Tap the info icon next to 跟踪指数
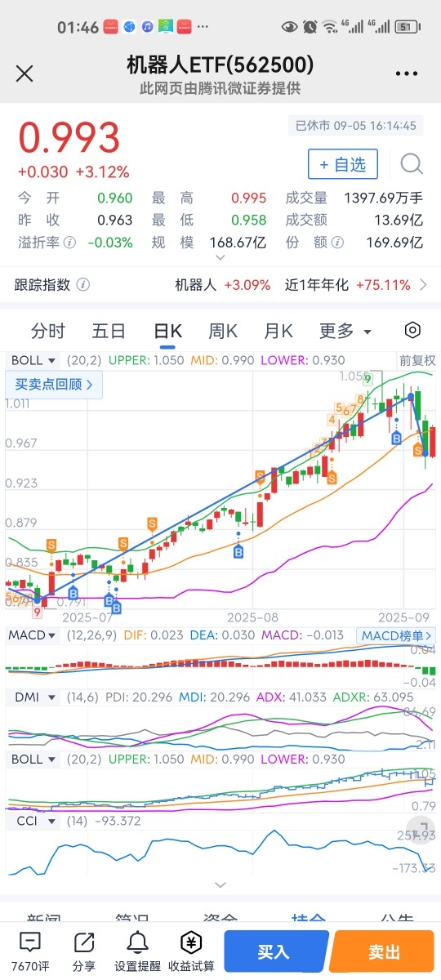Image resolution: width=441 pixels, height=980 pixels. [x=83, y=285]
